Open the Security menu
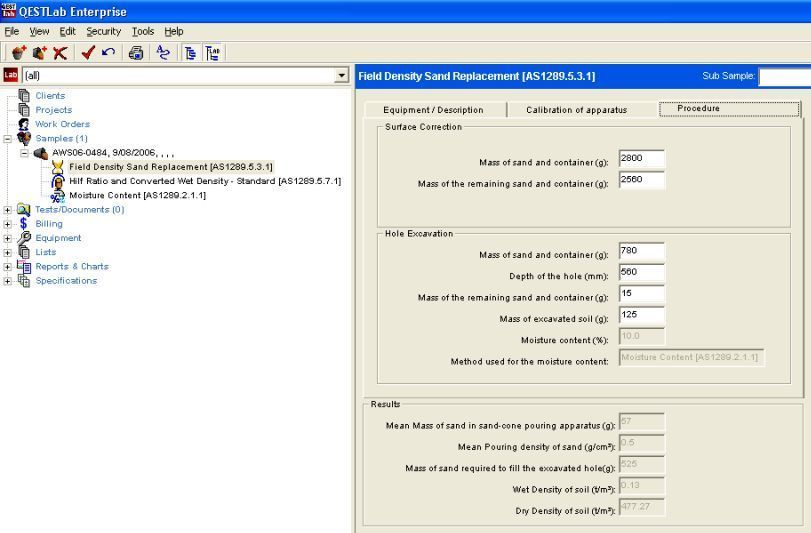 pyautogui.click(x=105, y=31)
